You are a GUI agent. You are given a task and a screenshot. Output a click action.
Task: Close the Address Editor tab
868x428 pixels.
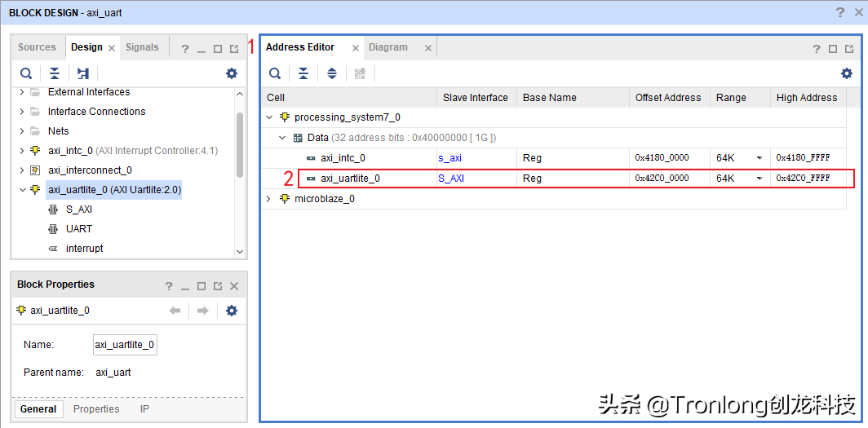(356, 48)
